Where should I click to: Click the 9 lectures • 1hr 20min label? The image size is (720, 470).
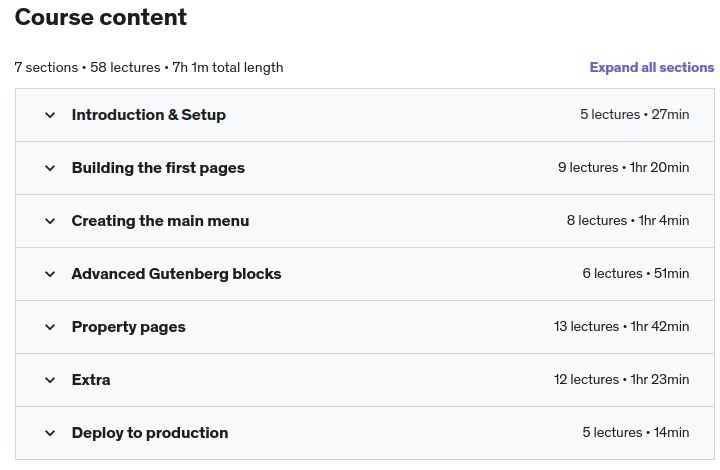click(x=623, y=168)
